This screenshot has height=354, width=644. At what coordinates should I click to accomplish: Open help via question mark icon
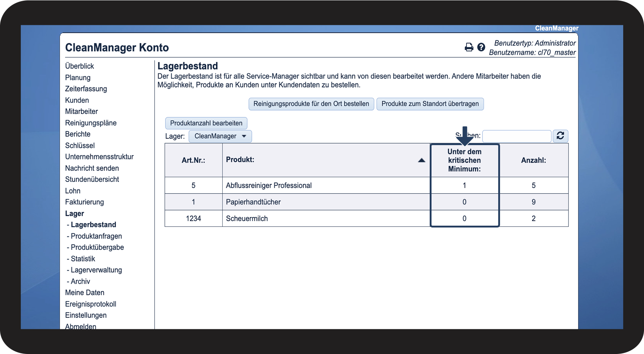[481, 47]
